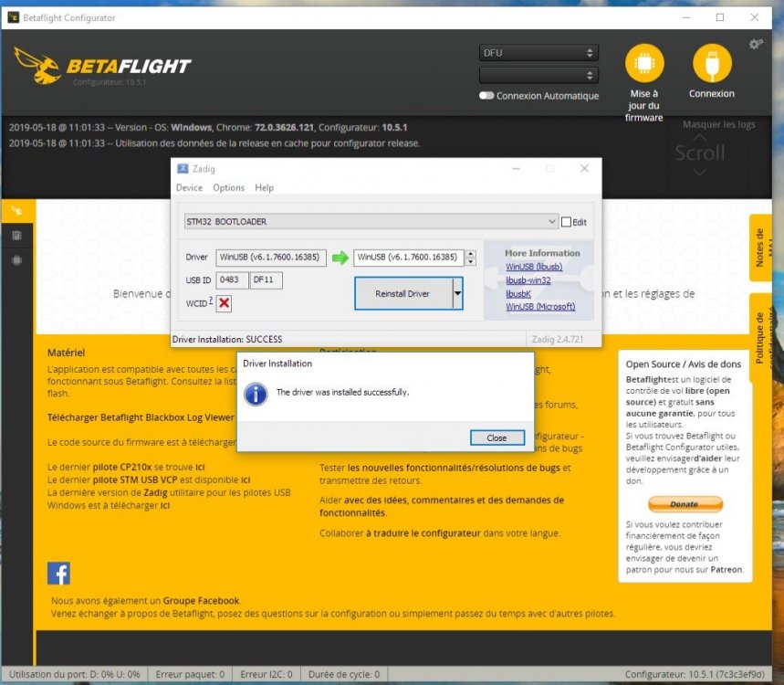Click the Donate button

click(685, 504)
